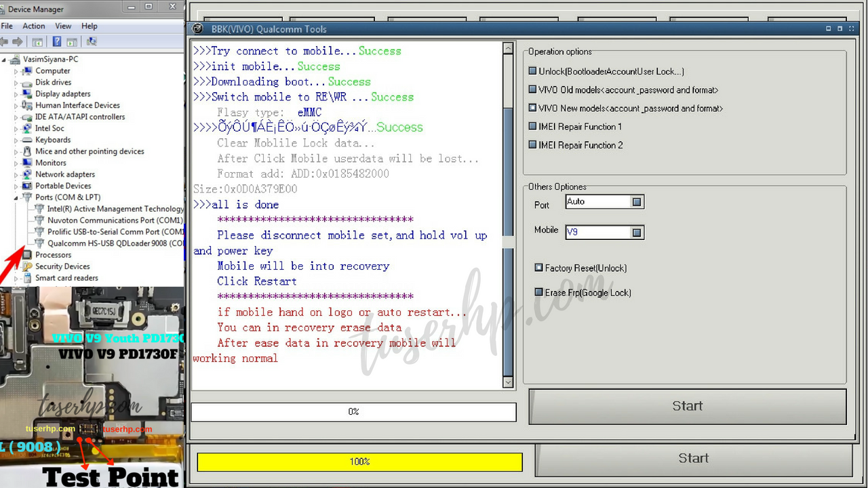This screenshot has height=488, width=868.
Task: Click the Ports (COM & LPT) plug icon
Action: [27, 197]
